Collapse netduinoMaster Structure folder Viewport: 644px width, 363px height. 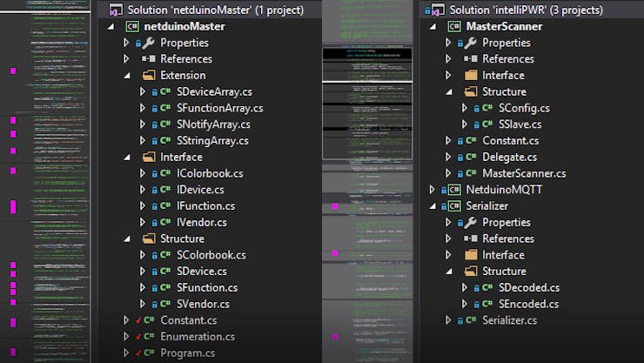pyautogui.click(x=127, y=239)
